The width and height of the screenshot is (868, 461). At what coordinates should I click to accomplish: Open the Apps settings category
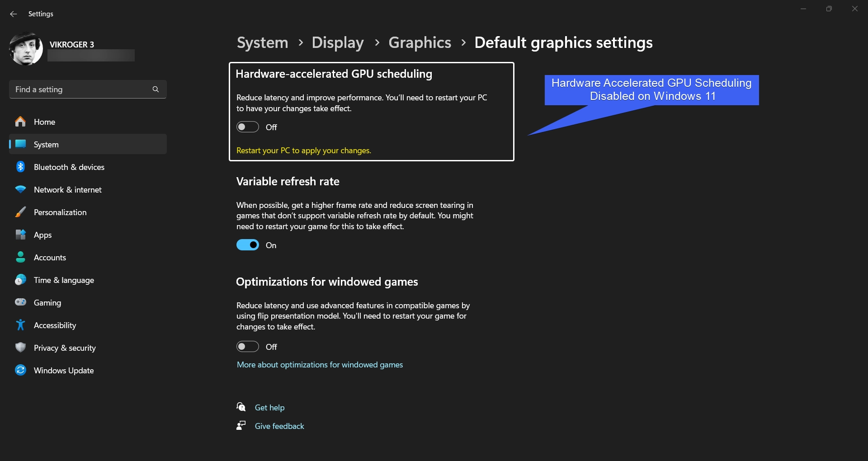point(88,235)
